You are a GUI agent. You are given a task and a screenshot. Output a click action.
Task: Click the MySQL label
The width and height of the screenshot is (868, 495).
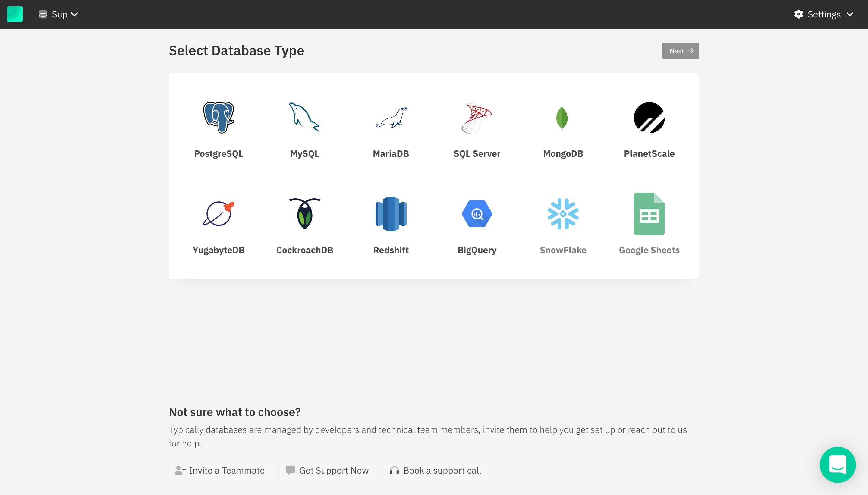pos(304,154)
